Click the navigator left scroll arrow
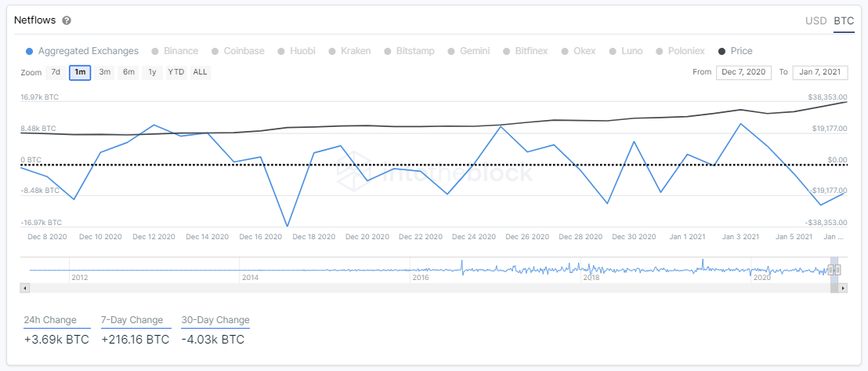Image resolution: width=868 pixels, height=371 pixels. (24, 289)
